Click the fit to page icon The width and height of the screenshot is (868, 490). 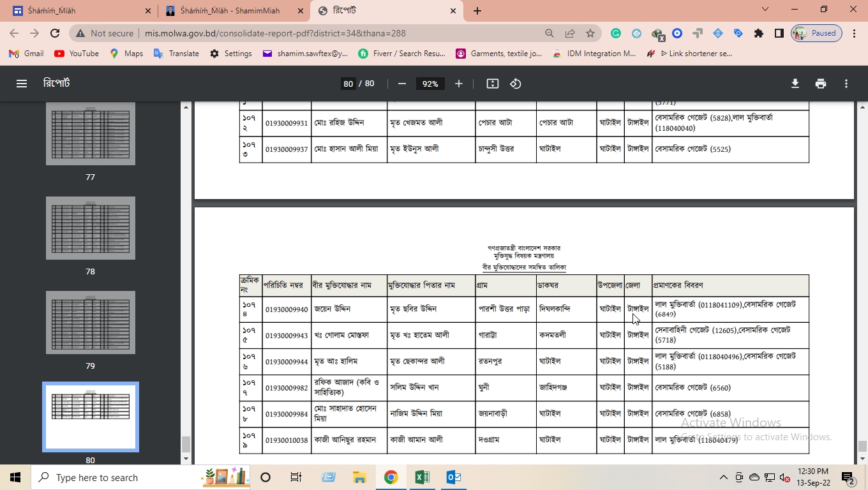point(492,84)
